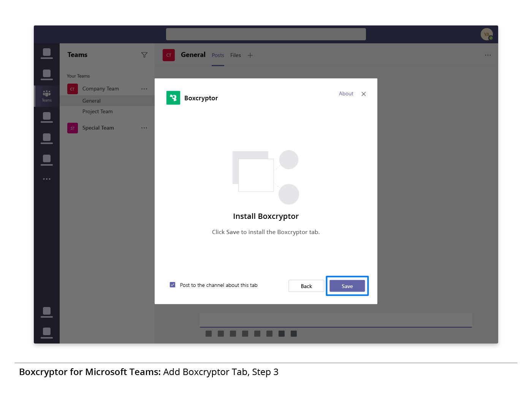Click the Boxcryptor green logo icon

173,98
